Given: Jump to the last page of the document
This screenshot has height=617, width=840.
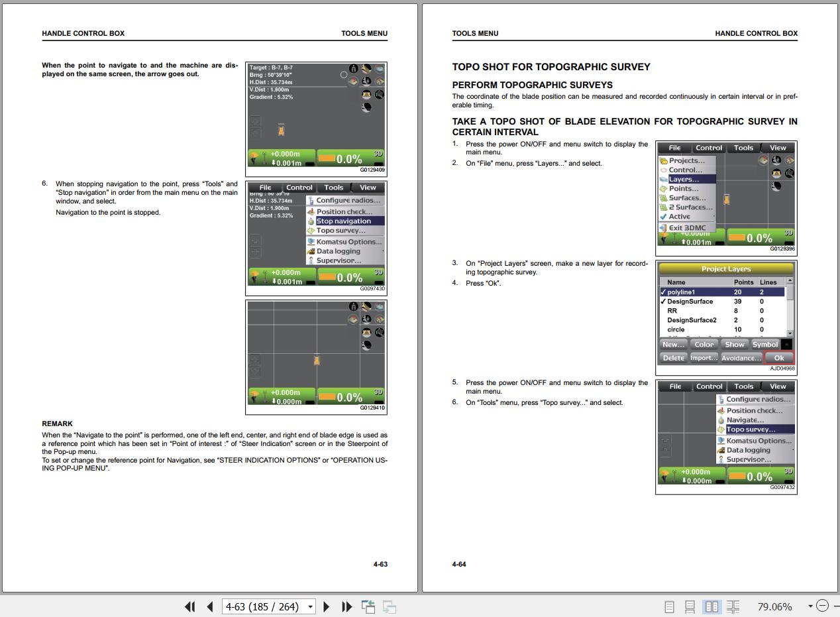Looking at the screenshot, I should tap(346, 606).
